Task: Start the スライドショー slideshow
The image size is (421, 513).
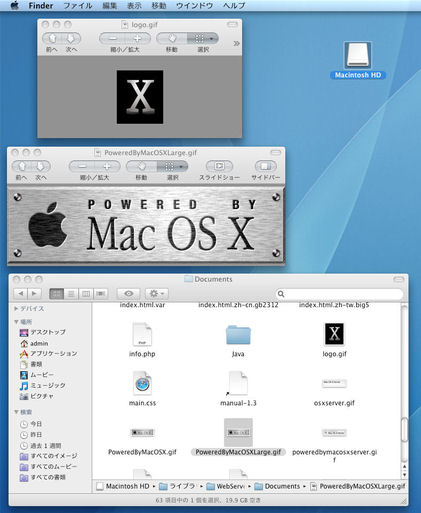Action: click(x=219, y=166)
